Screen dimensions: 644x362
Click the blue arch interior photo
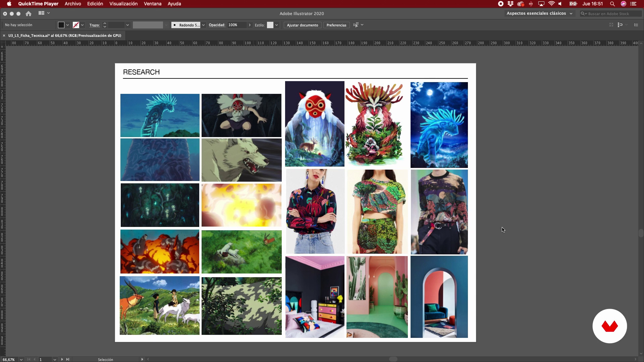pos(439,297)
